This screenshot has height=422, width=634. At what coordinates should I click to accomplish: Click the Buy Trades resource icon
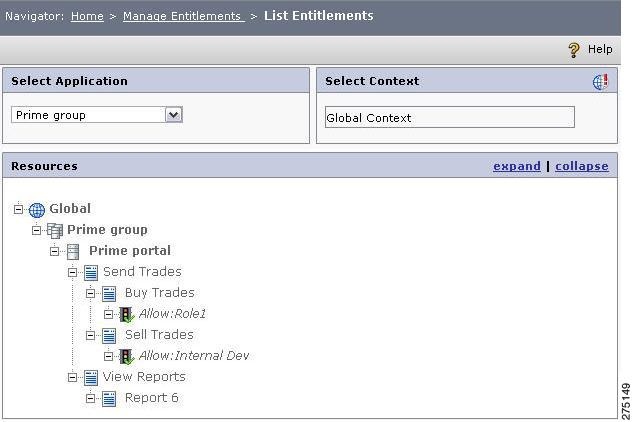[109, 294]
